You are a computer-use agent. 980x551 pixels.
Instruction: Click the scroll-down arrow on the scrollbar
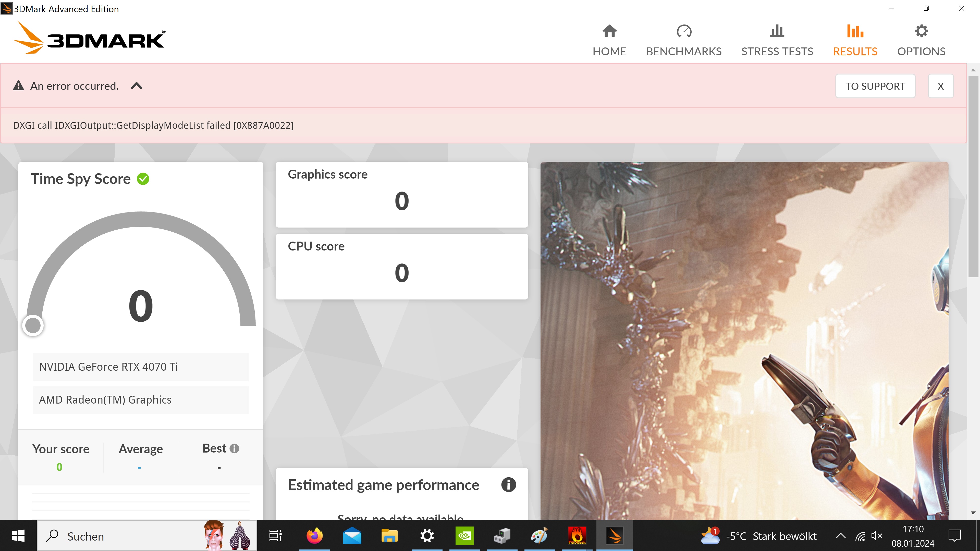point(973,512)
